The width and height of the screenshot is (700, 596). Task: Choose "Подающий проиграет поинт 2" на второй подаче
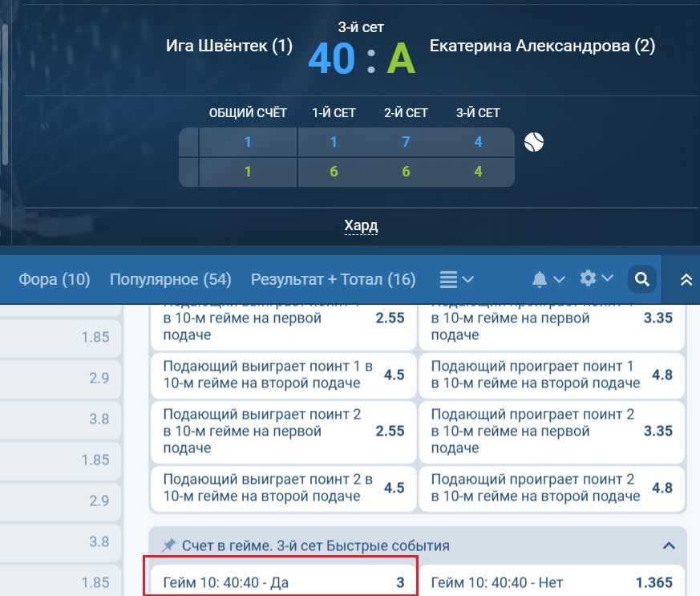tap(552, 488)
